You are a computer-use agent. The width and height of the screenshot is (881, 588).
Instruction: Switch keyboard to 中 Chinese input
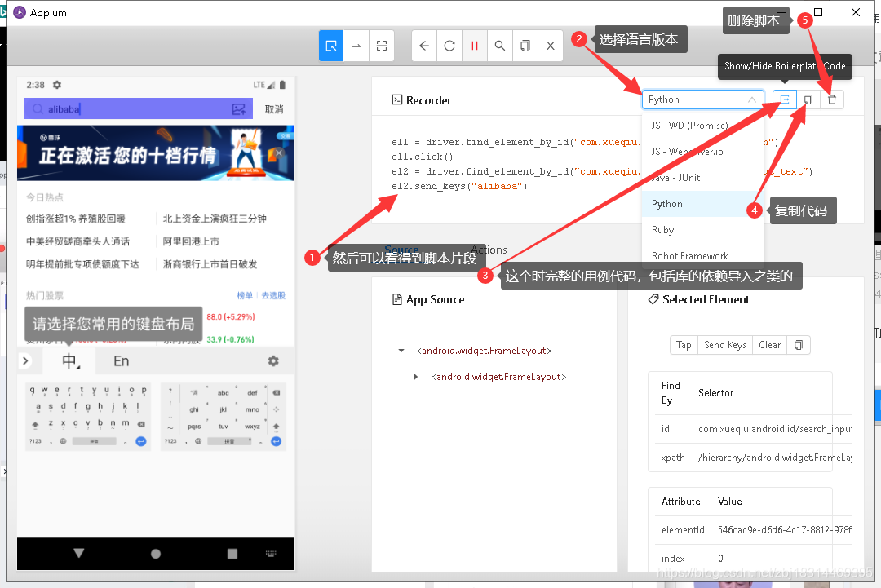pos(69,360)
